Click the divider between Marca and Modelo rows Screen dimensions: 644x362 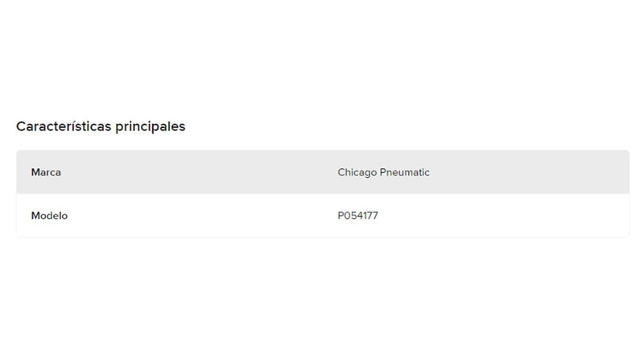(x=322, y=194)
